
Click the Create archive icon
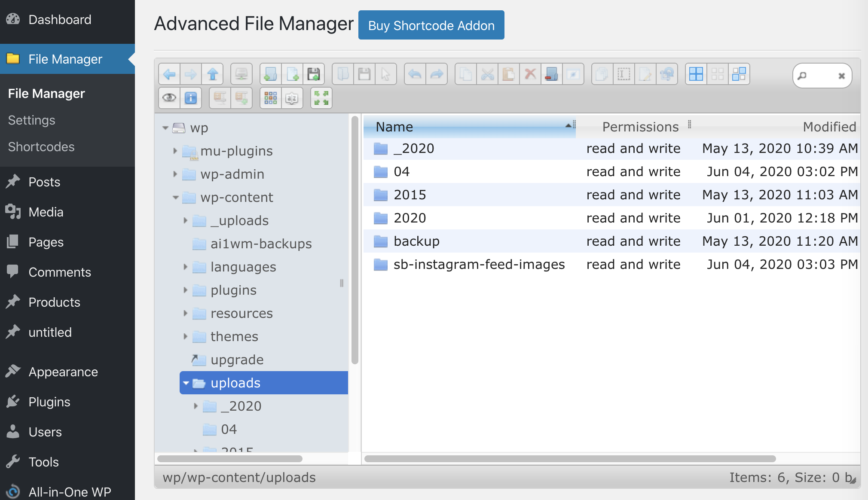pos(241,98)
